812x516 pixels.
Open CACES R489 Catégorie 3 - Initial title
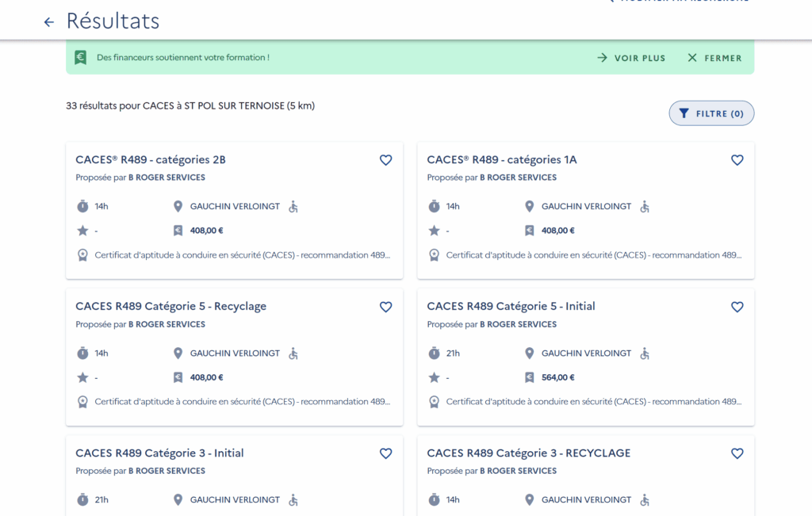(159, 453)
